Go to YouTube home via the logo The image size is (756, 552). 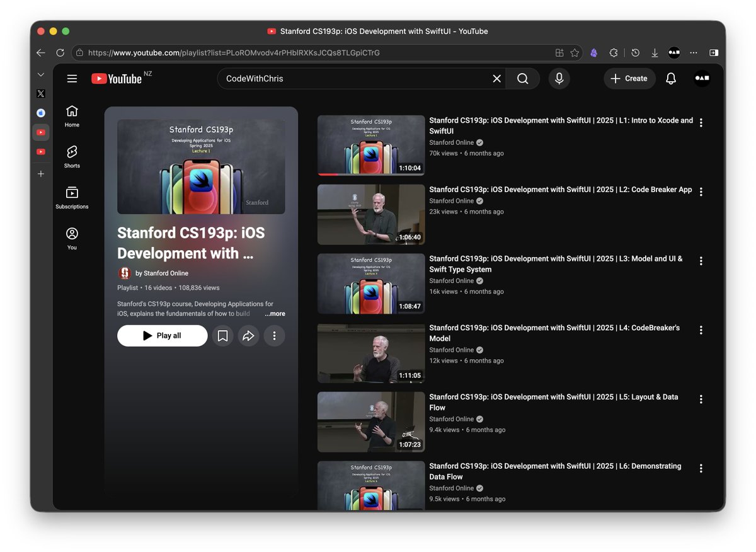(117, 78)
